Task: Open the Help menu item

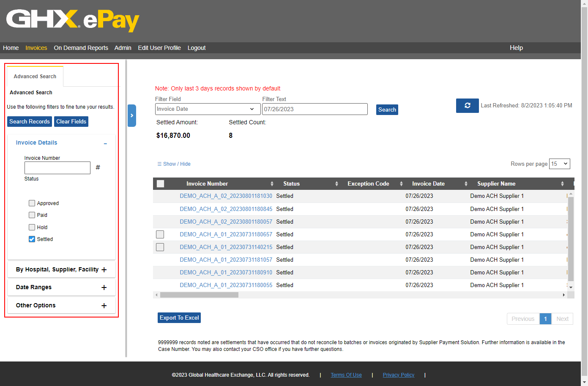Action: pyautogui.click(x=516, y=48)
